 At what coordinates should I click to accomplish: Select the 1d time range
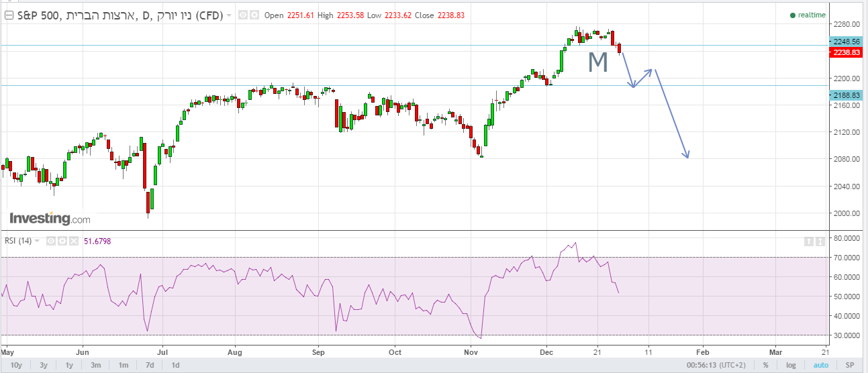(x=175, y=365)
